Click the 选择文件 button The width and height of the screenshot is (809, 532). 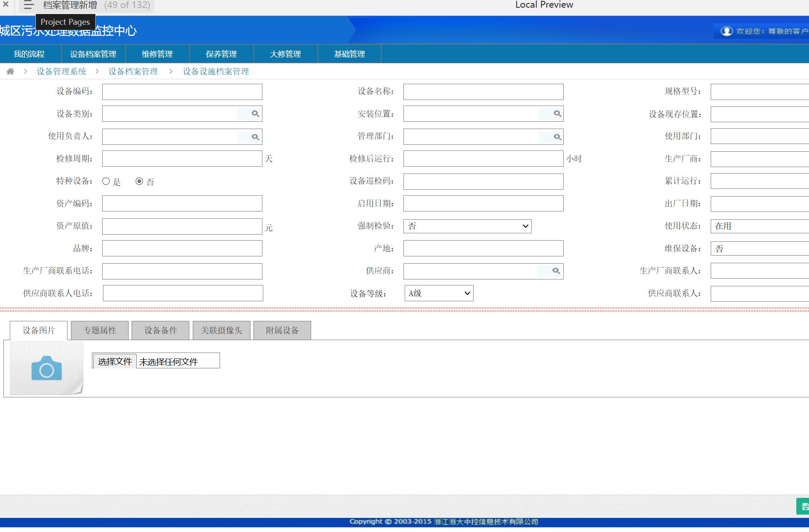point(115,362)
